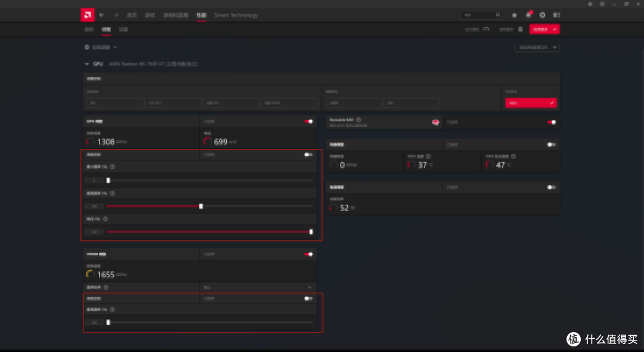Open the Gaming tab

tap(150, 15)
